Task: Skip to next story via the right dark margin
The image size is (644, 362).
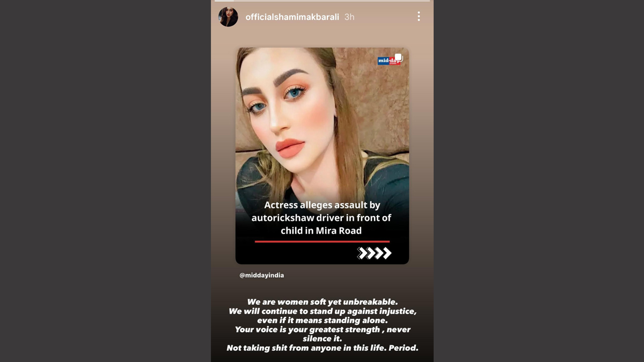Action: 539,181
